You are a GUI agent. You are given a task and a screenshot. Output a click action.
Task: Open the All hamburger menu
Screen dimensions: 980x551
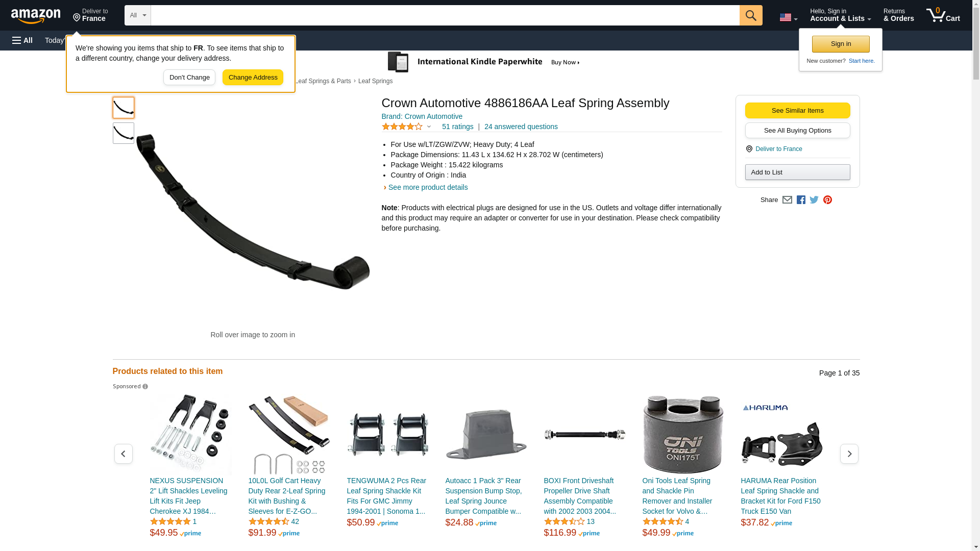[x=22, y=40]
